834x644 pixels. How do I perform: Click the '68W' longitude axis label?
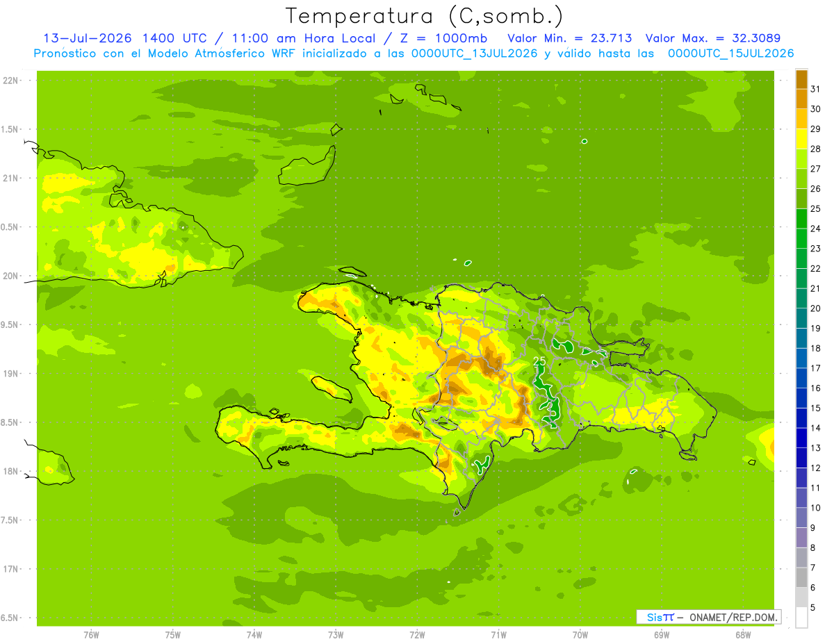pos(743,635)
